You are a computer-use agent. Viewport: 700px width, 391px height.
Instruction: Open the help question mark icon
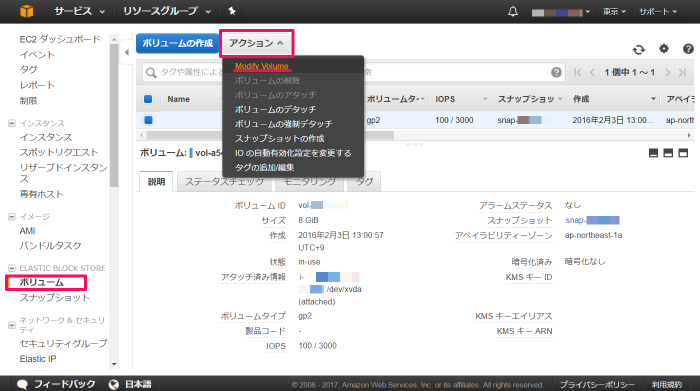pyautogui.click(x=688, y=49)
